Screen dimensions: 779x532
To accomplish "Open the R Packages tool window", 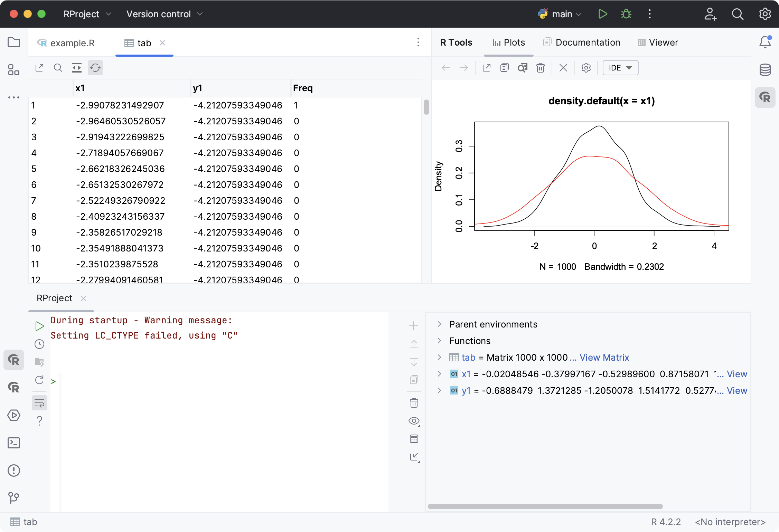I will (14, 388).
